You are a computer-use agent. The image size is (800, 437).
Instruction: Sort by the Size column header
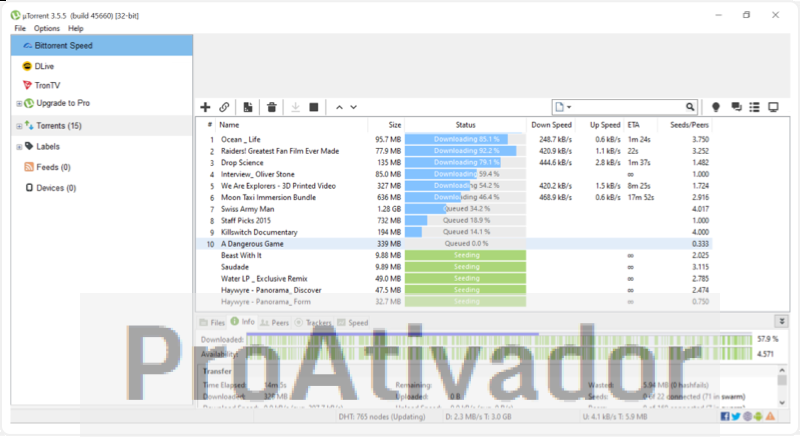[394, 124]
